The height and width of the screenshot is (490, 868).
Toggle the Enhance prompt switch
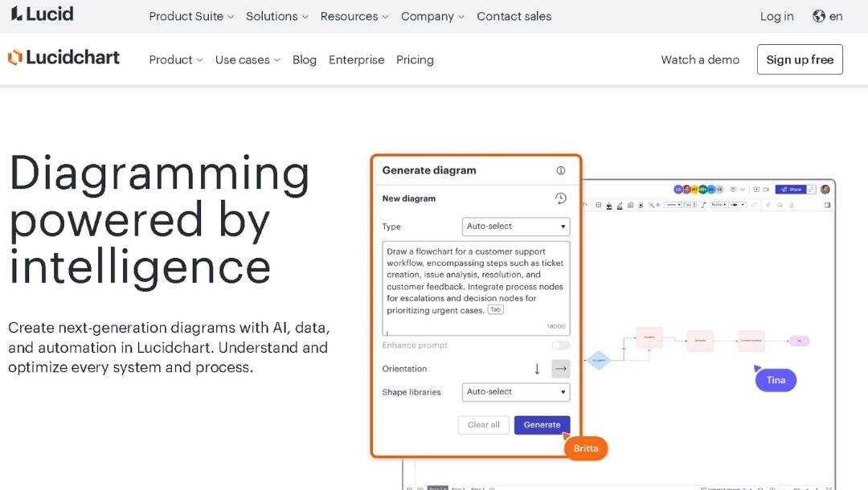[x=560, y=345]
